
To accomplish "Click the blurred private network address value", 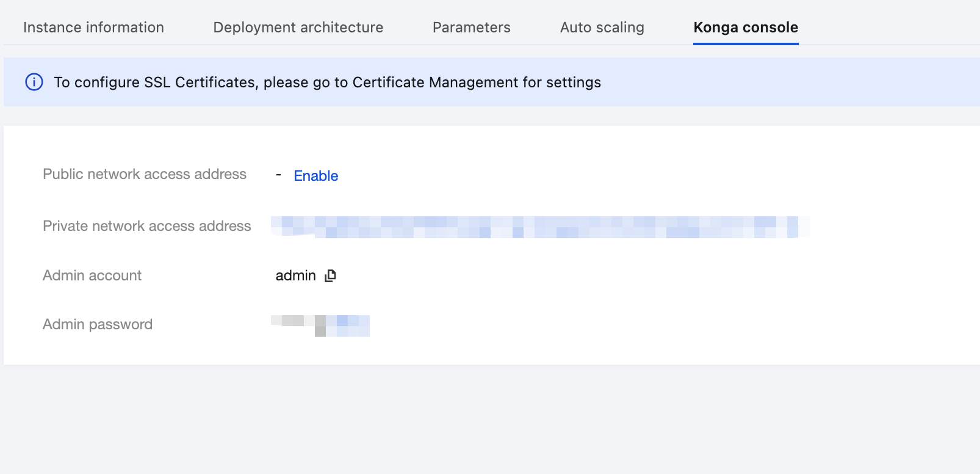I will tap(541, 227).
